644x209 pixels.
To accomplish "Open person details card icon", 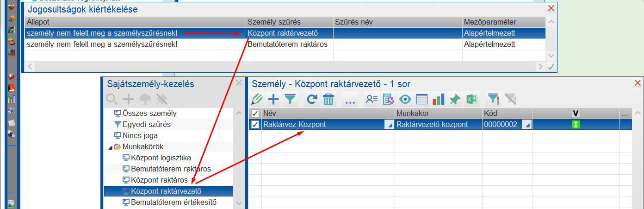I will click(372, 99).
